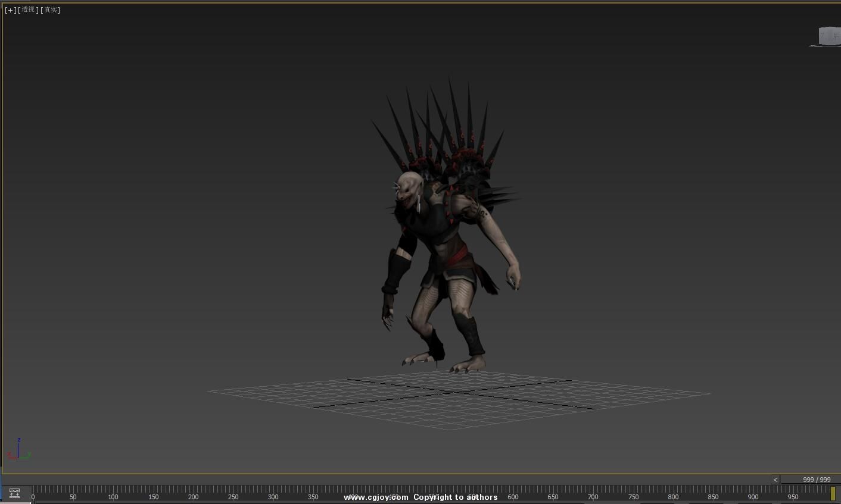Image resolution: width=841 pixels, height=504 pixels.
Task: Click frame 800 on the track bar
Action: (x=673, y=497)
